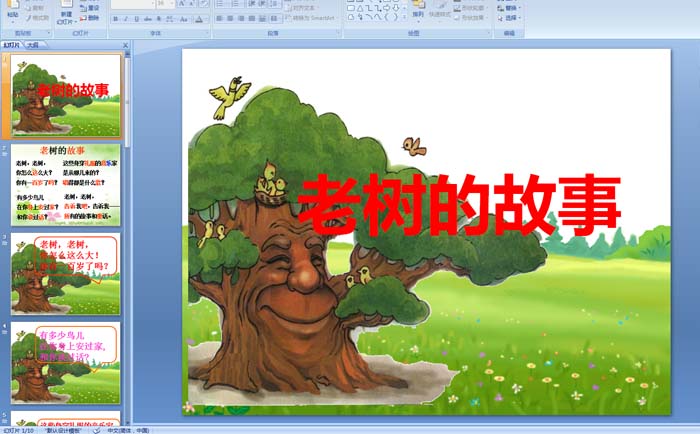Click Clear Formatting icon
700x434 pixels.
click(x=204, y=4)
